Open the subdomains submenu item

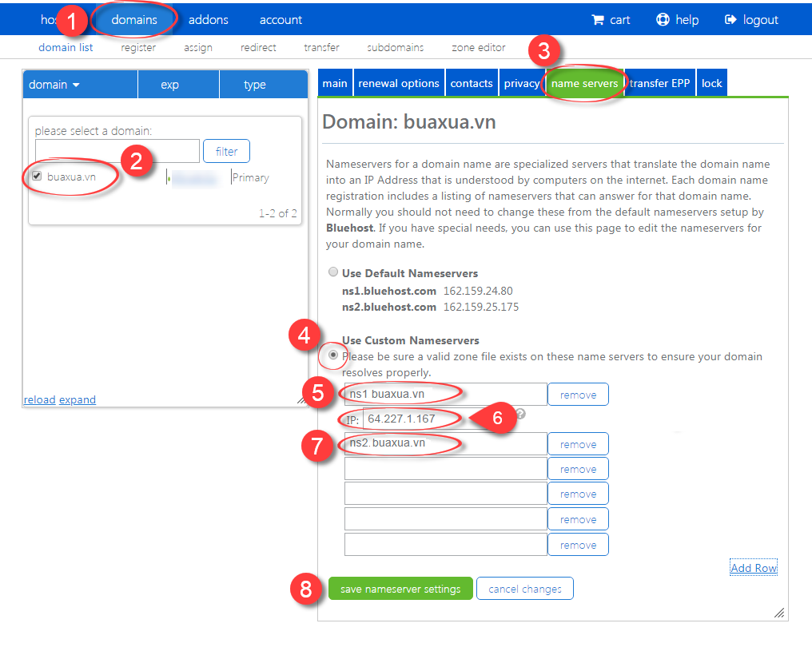coord(395,48)
